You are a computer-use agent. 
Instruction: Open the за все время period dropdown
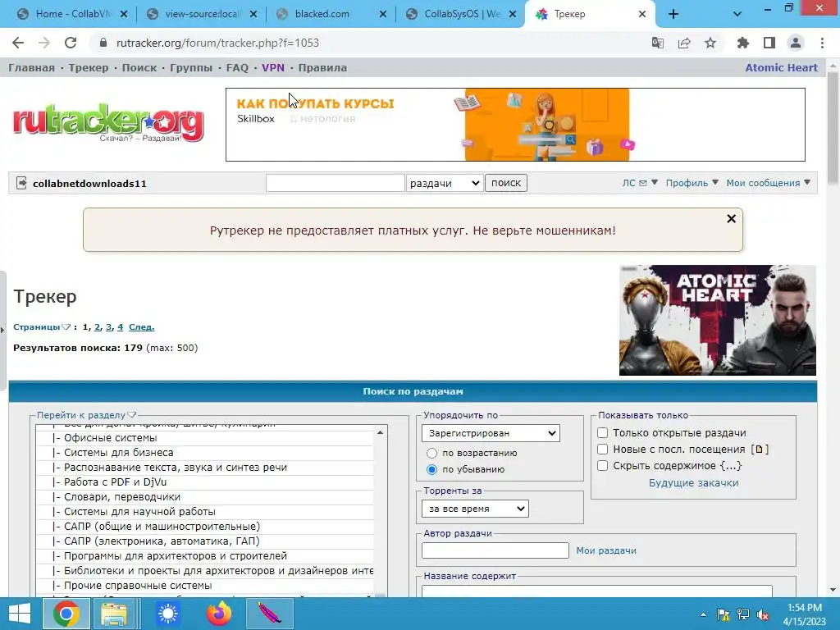(x=475, y=509)
